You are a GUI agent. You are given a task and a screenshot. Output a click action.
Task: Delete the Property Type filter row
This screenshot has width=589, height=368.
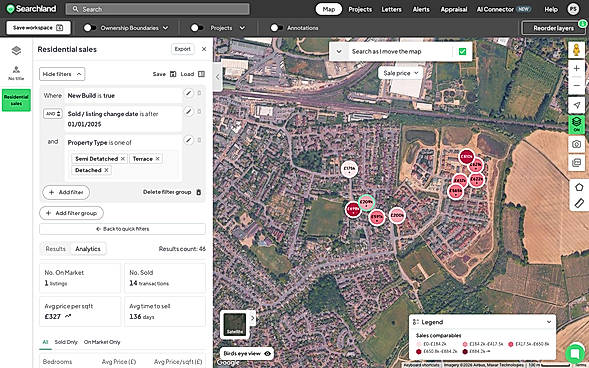pyautogui.click(x=199, y=140)
